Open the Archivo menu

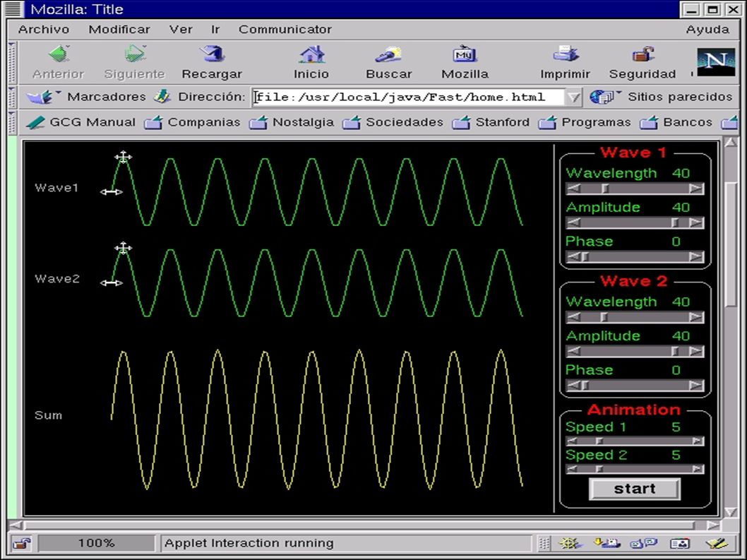pos(43,30)
